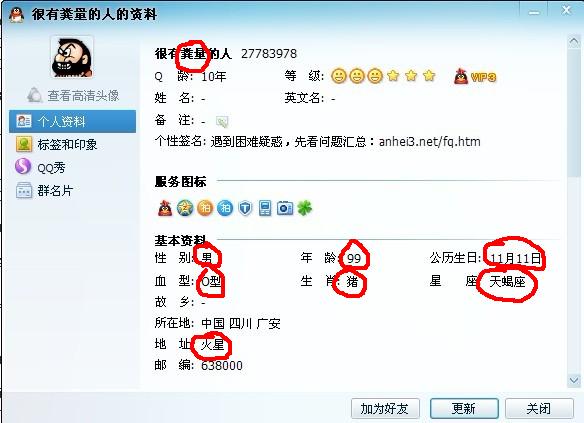The width and height of the screenshot is (584, 423).
Task: Click the 更新 button
Action: coord(464,408)
